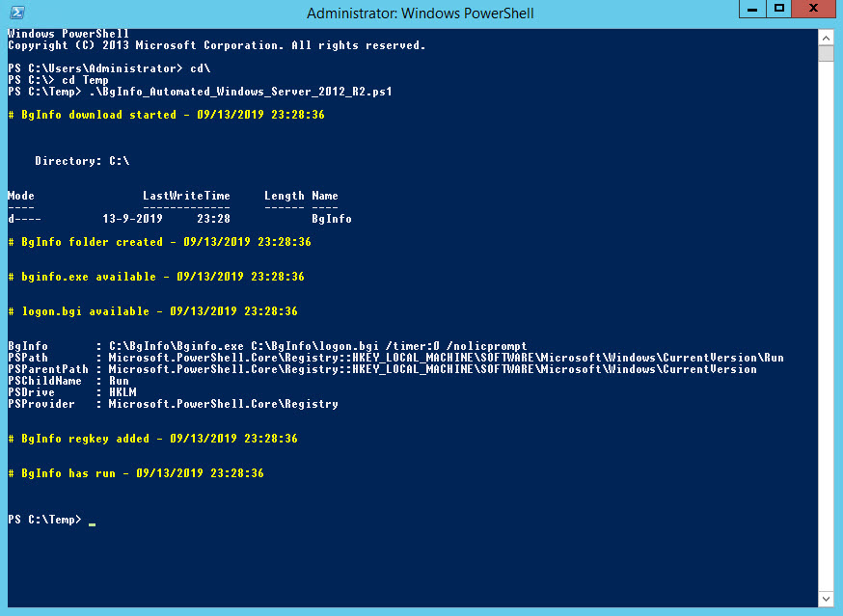Viewport: 843px width, 616px height.
Task: Click the BgInfo has run message
Action: coord(136,473)
